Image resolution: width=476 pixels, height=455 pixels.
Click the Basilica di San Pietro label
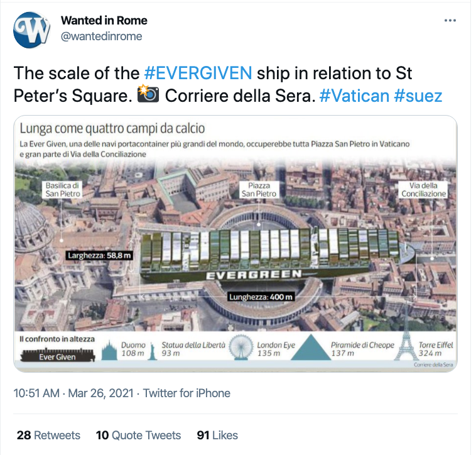[x=62, y=190]
